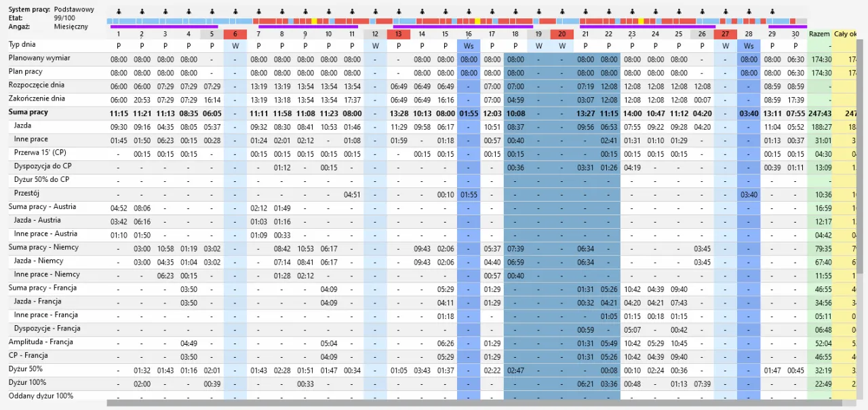Select the Suma pracy - Francja row label

42,288
